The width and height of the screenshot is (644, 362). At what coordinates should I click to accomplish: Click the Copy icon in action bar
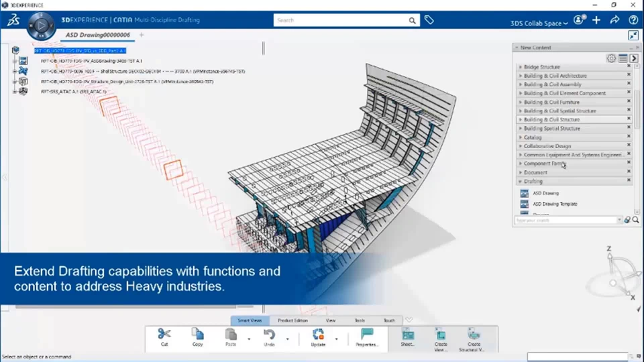tap(197, 334)
